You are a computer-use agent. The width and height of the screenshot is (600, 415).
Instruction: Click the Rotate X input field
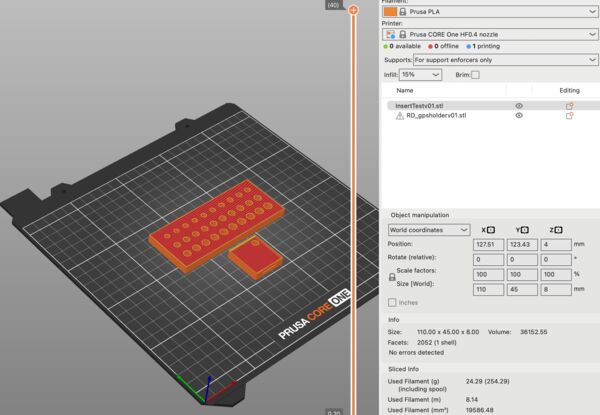[488, 260]
